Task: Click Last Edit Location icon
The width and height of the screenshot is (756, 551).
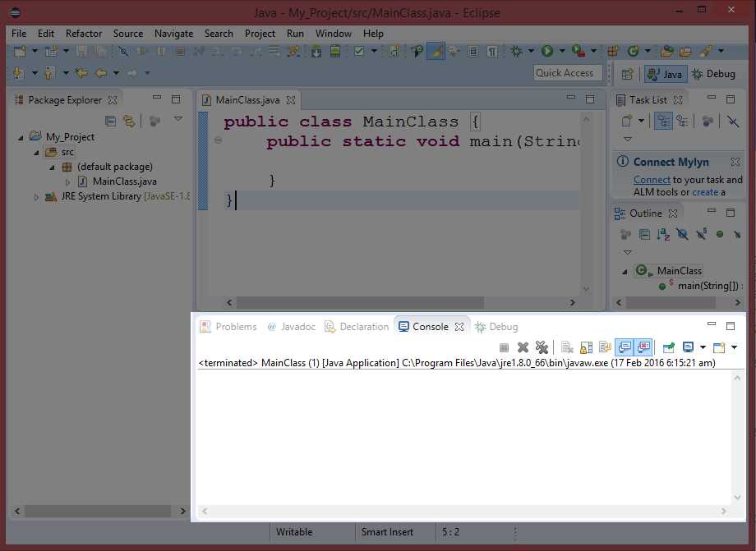Action: [81, 73]
